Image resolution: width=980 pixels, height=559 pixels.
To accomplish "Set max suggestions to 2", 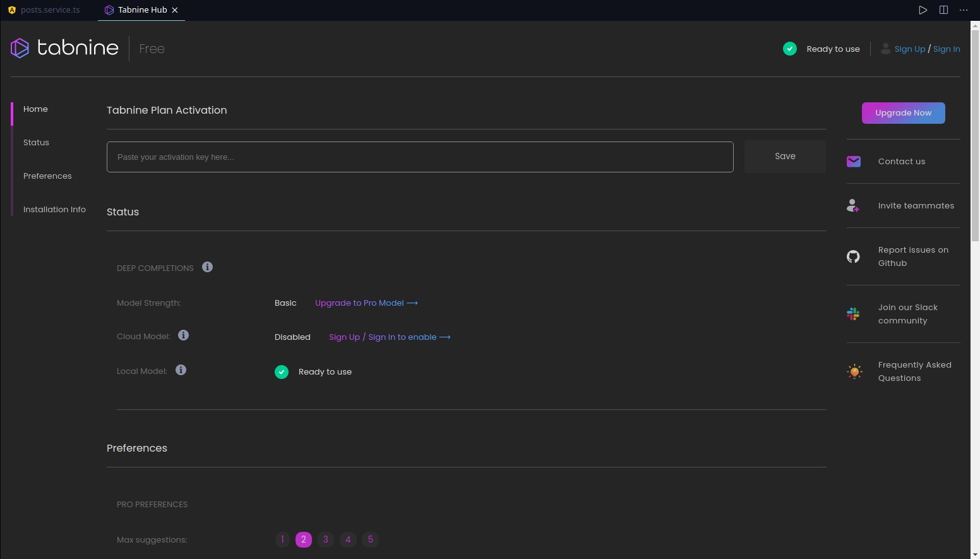I will coord(304,539).
